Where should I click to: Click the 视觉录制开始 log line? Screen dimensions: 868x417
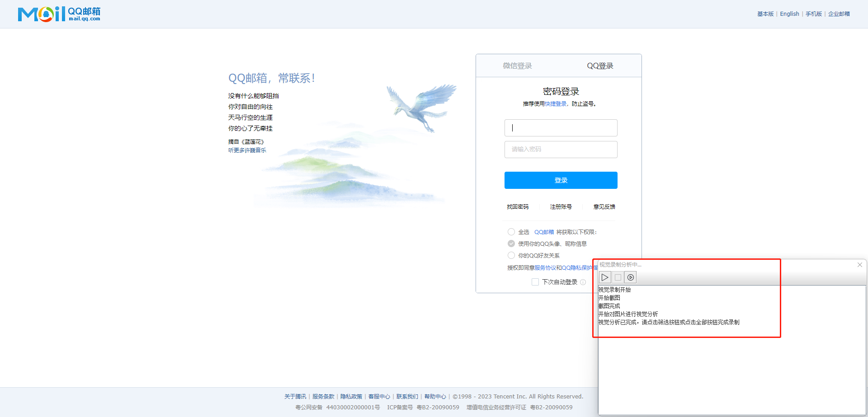pos(615,290)
